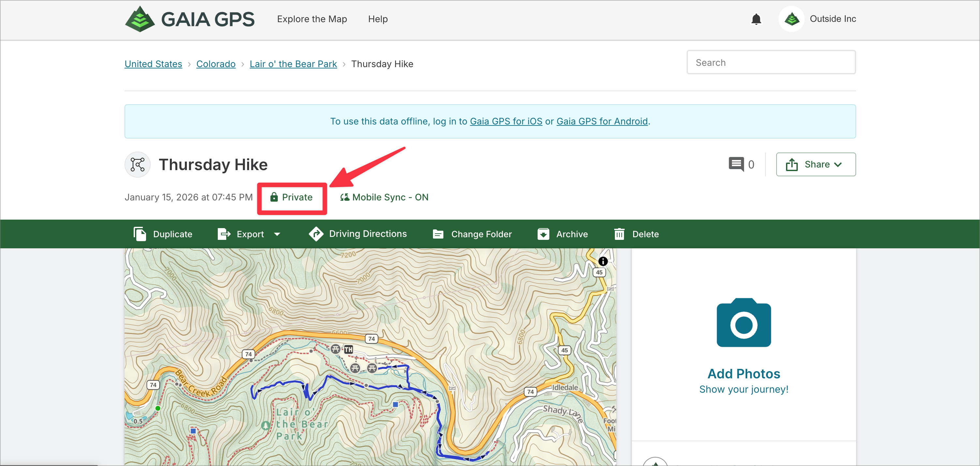This screenshot has height=466, width=980.
Task: Toggle Mobile Sync ON setting
Action: pos(384,197)
